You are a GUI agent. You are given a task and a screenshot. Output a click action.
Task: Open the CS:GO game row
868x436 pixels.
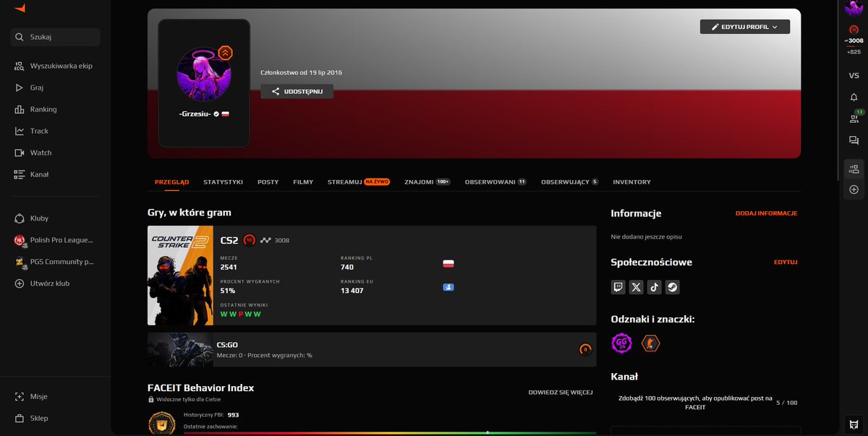click(x=372, y=350)
